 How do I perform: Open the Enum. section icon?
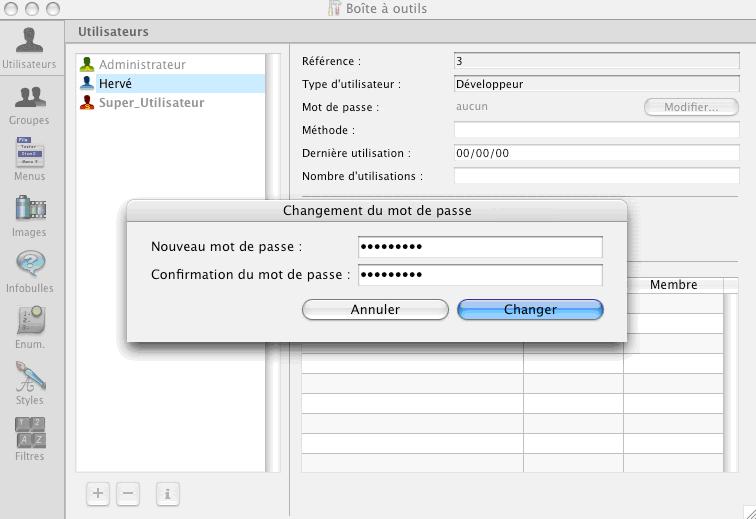[30, 323]
